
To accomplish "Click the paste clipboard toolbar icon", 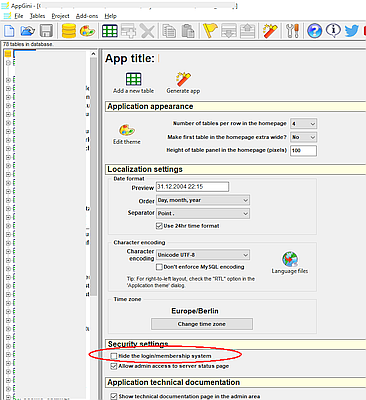I will tap(188, 31).
